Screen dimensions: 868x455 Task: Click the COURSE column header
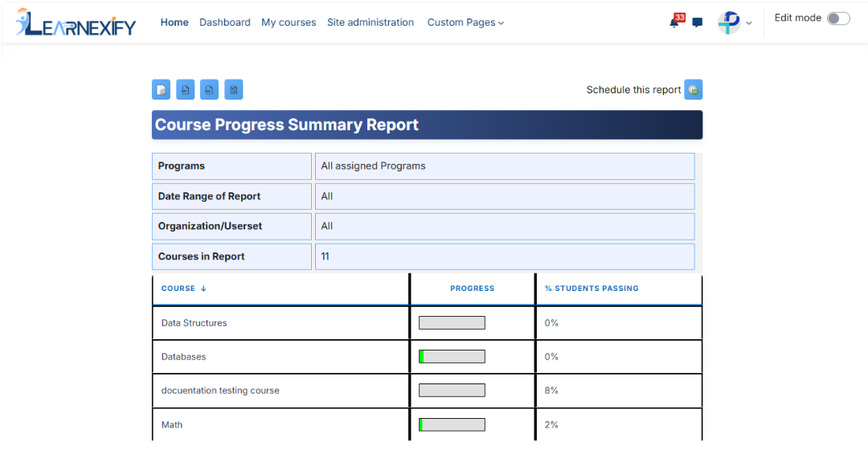click(x=178, y=289)
